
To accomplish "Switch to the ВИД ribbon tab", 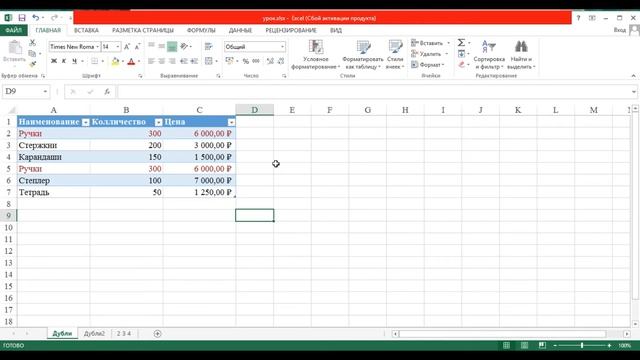I will 336,30.
